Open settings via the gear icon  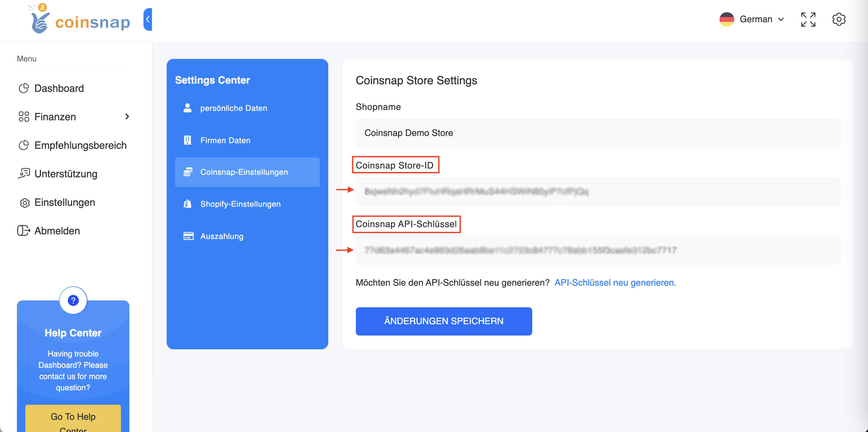pyautogui.click(x=839, y=19)
